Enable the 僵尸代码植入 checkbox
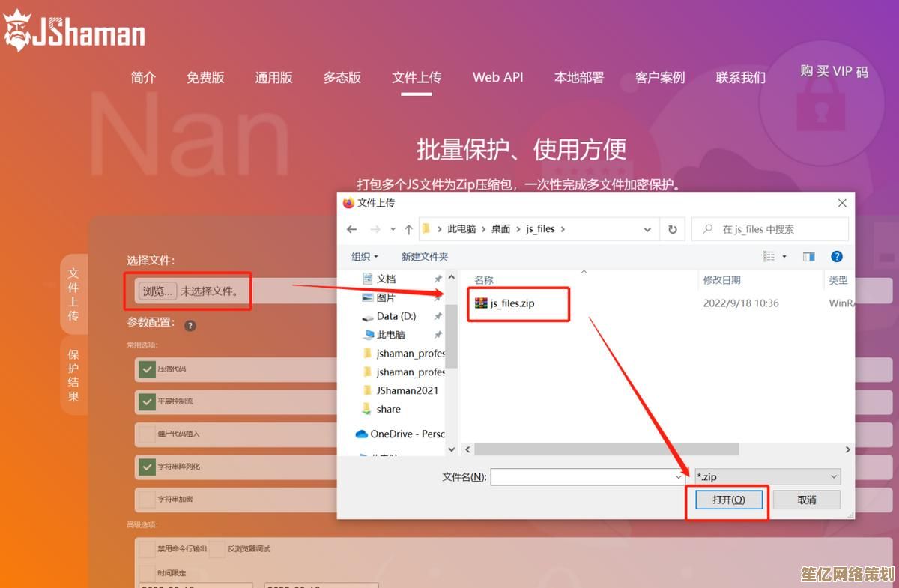This screenshot has width=899, height=588. click(146, 434)
